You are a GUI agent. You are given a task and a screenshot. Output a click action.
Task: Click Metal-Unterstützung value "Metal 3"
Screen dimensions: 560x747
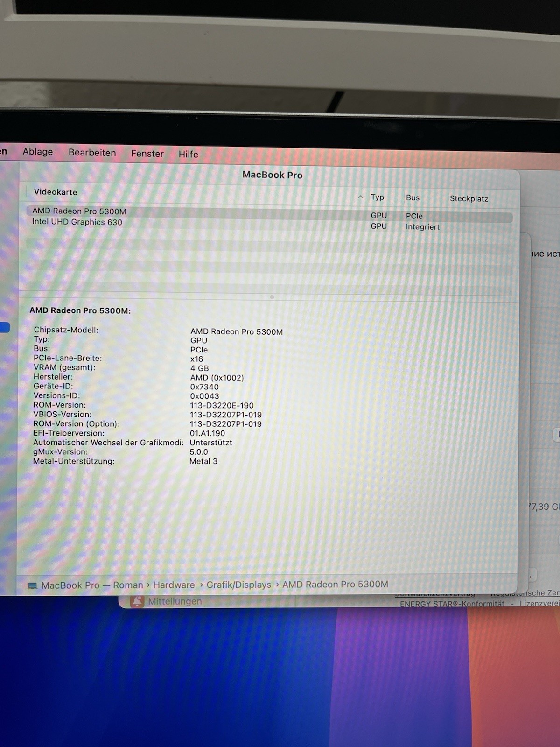203,461
